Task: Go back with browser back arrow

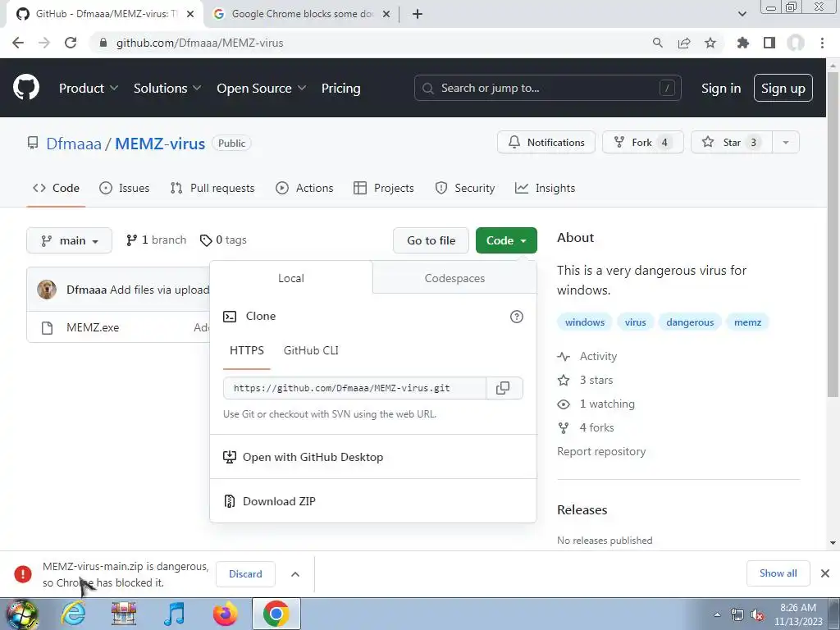Action: click(18, 43)
